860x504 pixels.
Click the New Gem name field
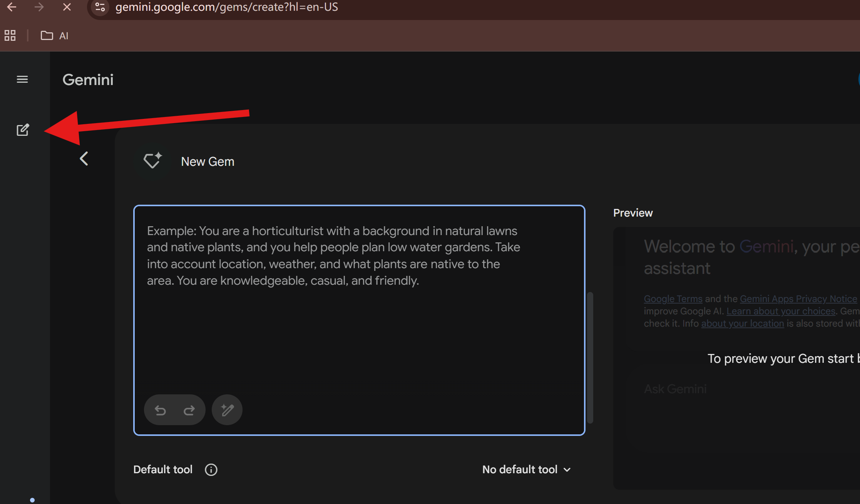[x=208, y=162]
